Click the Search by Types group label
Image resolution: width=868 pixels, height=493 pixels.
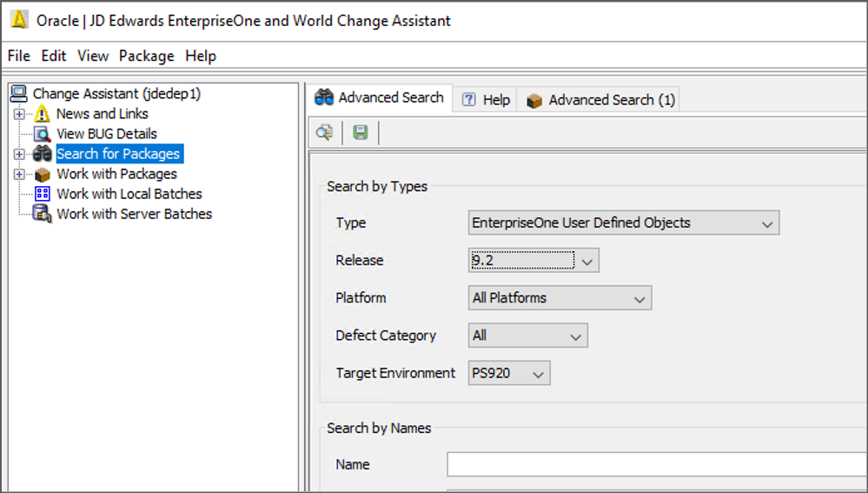tap(377, 187)
